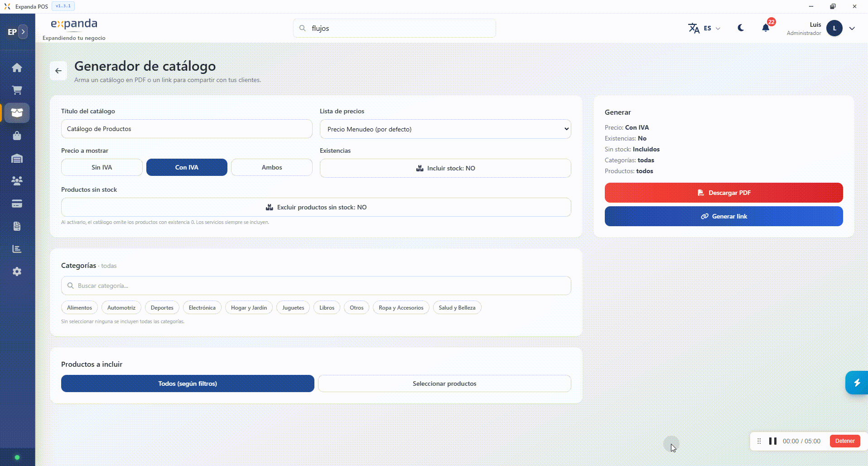
Task: Select the Juguetes category chip
Action: (293, 308)
